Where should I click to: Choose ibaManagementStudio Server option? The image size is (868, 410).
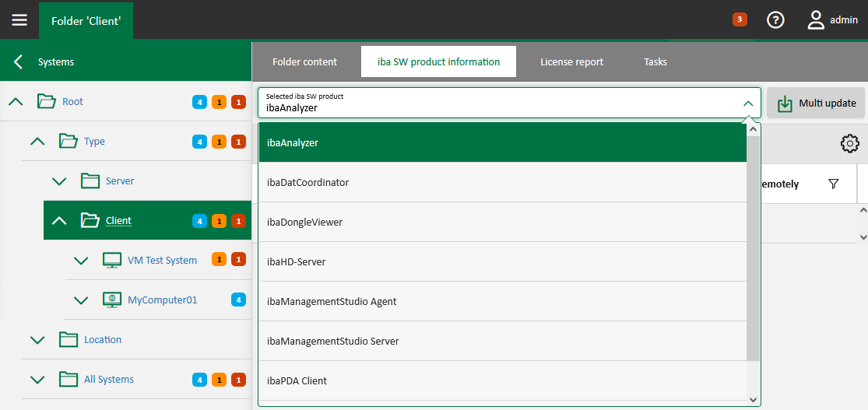[503, 341]
